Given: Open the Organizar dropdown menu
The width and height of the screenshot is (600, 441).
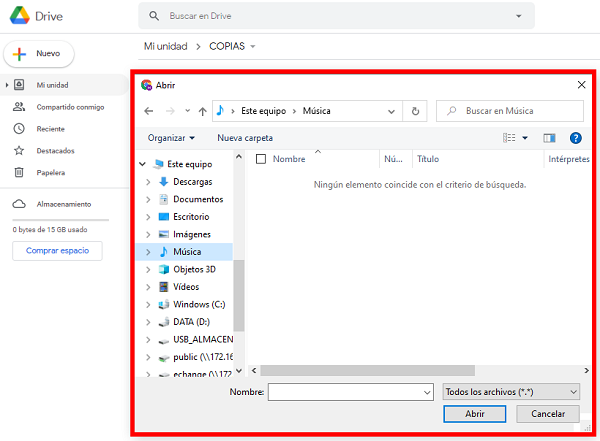Looking at the screenshot, I should [x=171, y=138].
